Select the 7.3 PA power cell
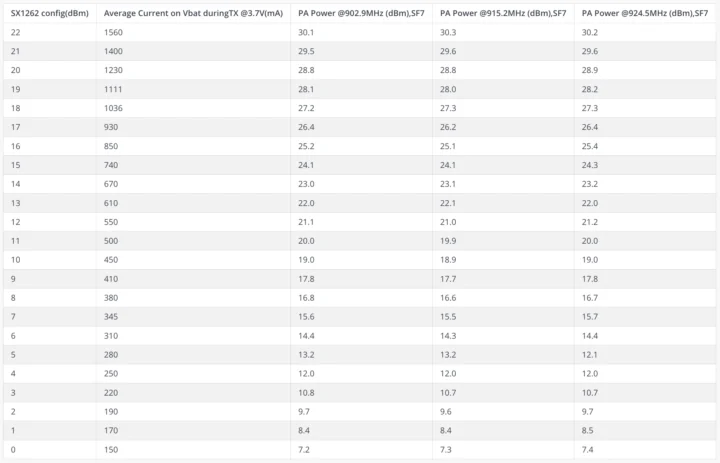Image resolution: width=720 pixels, height=463 pixels. click(x=446, y=449)
